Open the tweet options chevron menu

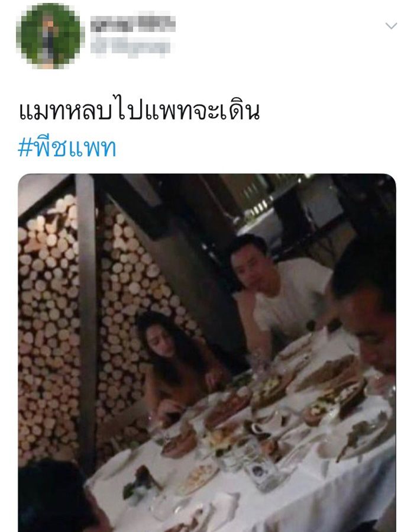pos(392,26)
